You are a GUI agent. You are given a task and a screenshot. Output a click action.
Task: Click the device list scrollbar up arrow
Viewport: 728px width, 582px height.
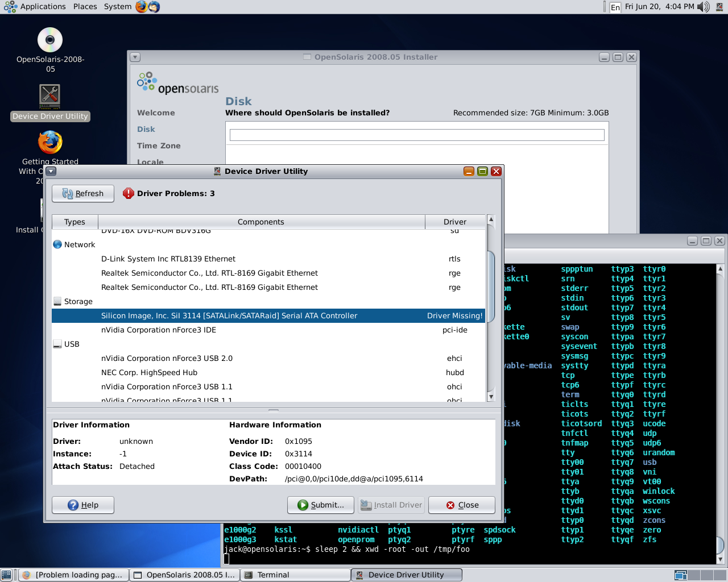click(x=491, y=219)
